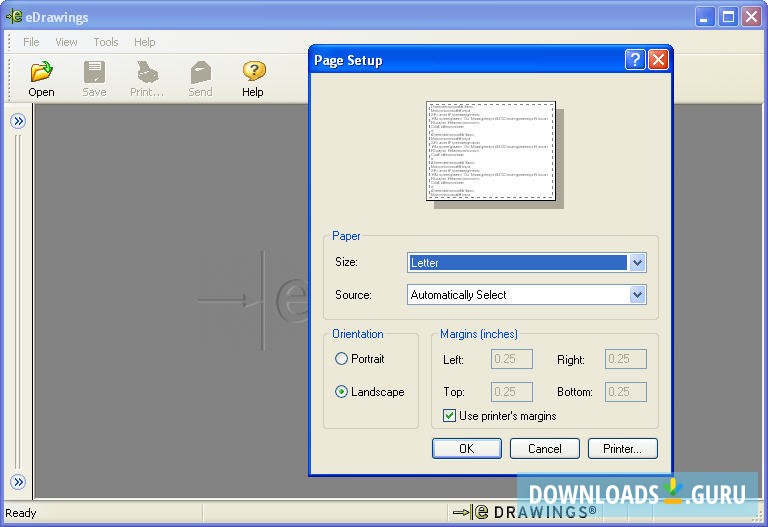Click the Print toolbar icon

[x=147, y=78]
